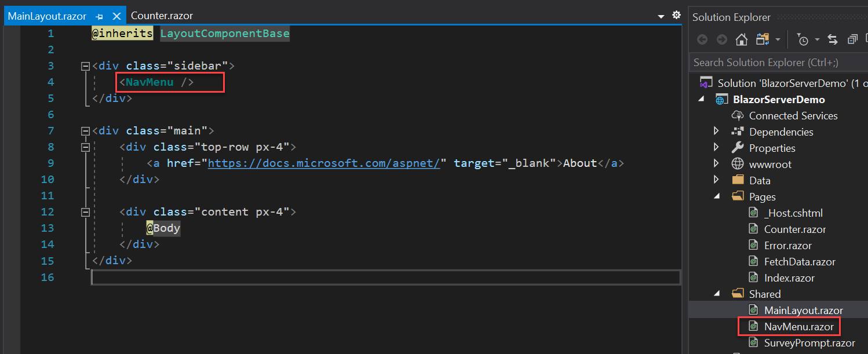Switch to the Counter.razor tab
Screen dimensions: 868x354
162,15
